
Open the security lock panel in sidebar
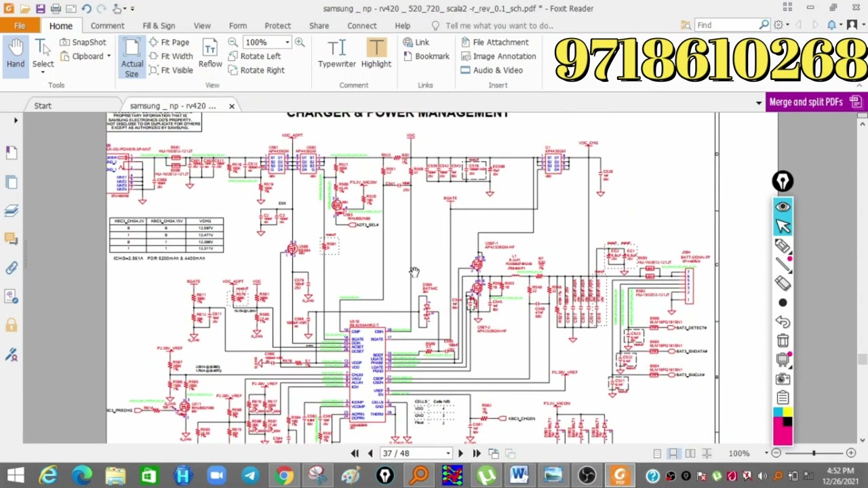[x=12, y=326]
